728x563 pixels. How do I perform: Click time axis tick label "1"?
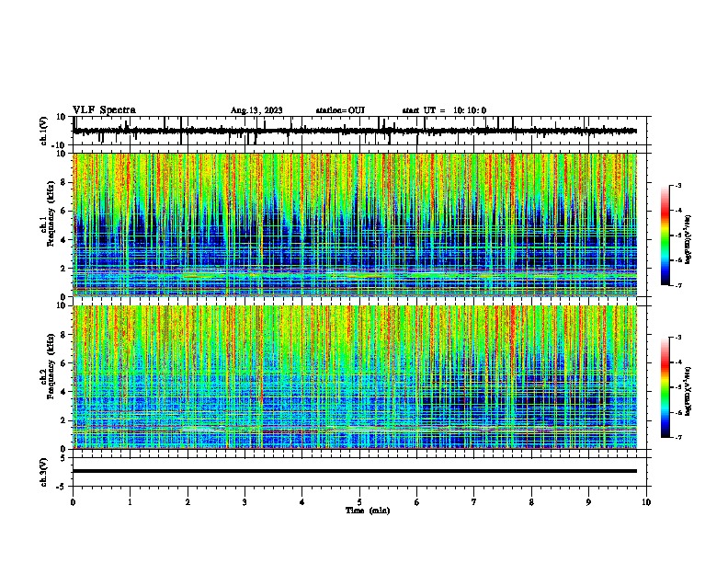click(130, 502)
